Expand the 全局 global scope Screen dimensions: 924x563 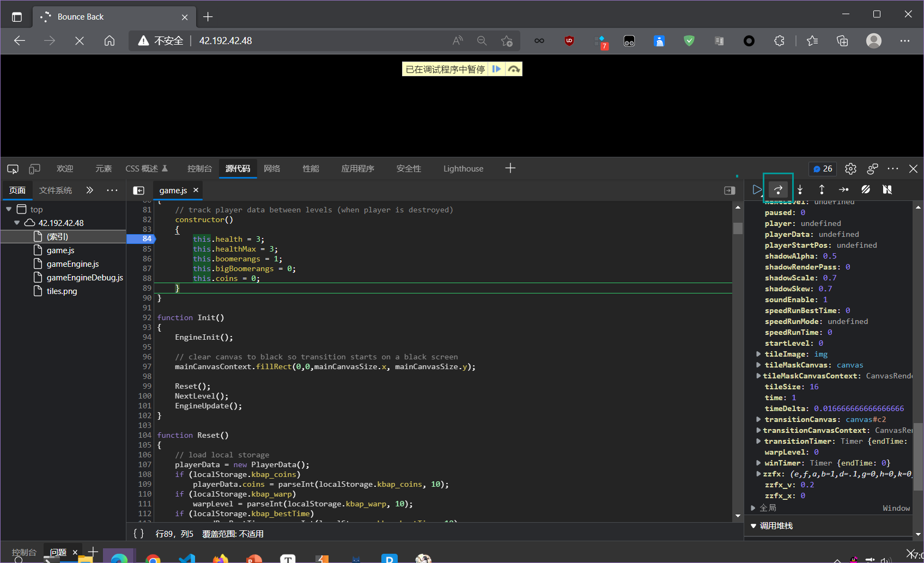point(753,508)
